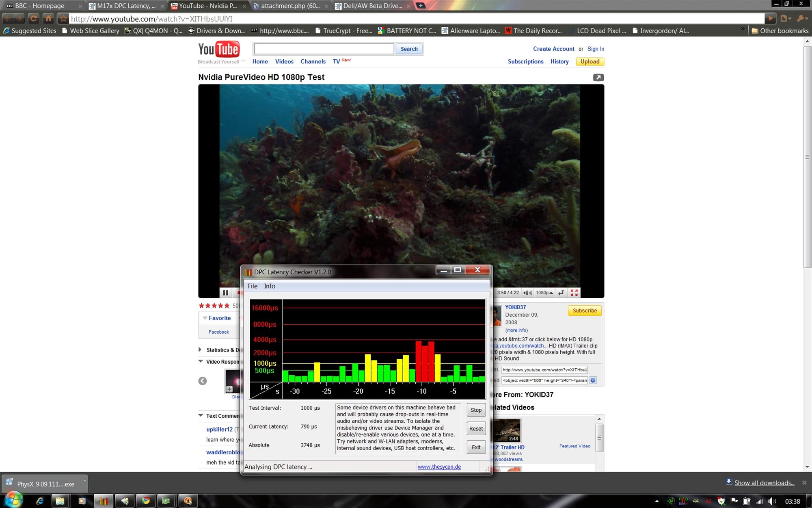
Task: Open the Create Account link
Action: (x=554, y=49)
